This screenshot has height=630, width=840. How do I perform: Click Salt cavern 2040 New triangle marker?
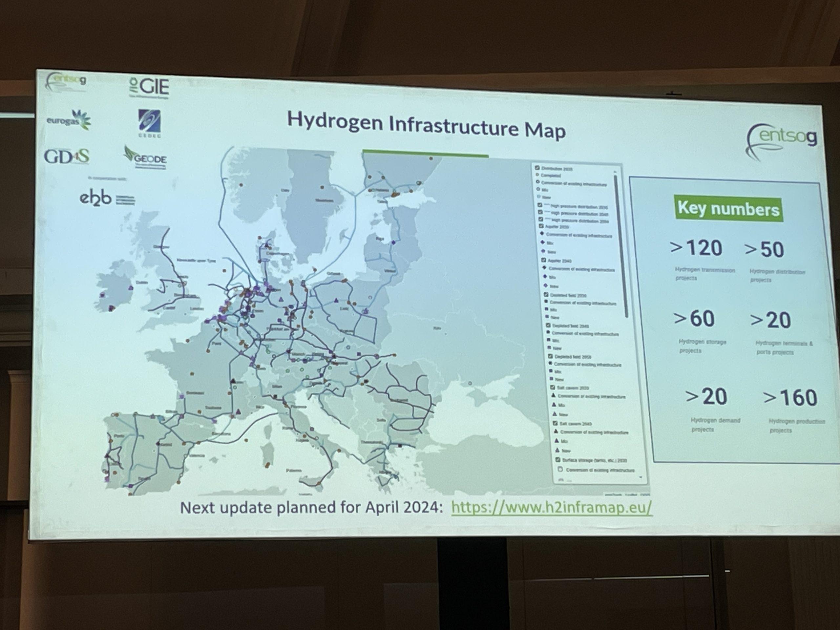pyautogui.click(x=557, y=450)
